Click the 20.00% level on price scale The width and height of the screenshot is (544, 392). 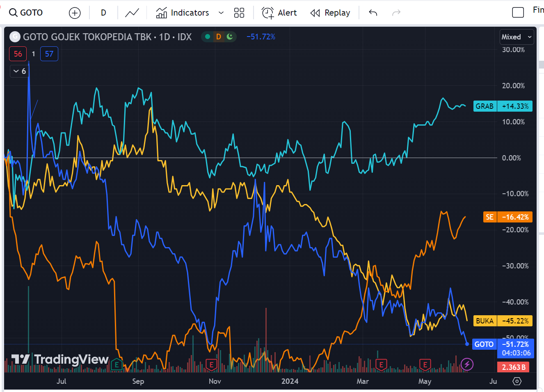click(513, 86)
